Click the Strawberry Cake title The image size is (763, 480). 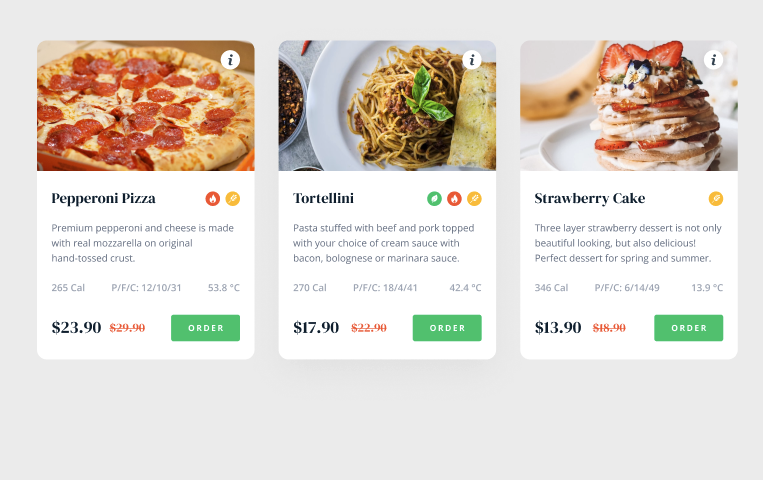pyautogui.click(x=589, y=198)
